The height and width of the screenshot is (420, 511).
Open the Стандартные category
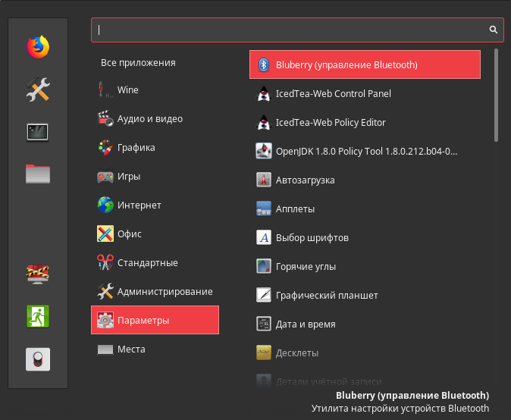(155, 262)
